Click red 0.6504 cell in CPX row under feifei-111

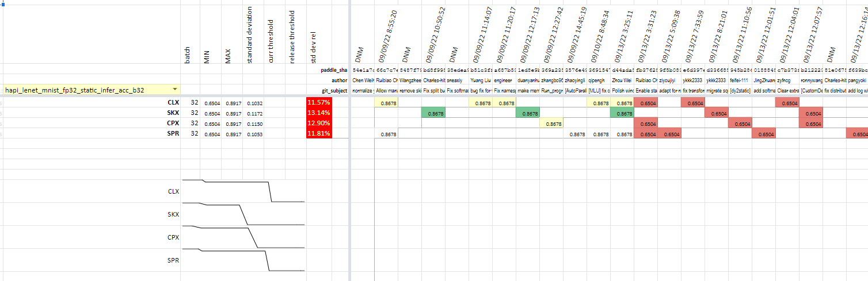coord(740,124)
